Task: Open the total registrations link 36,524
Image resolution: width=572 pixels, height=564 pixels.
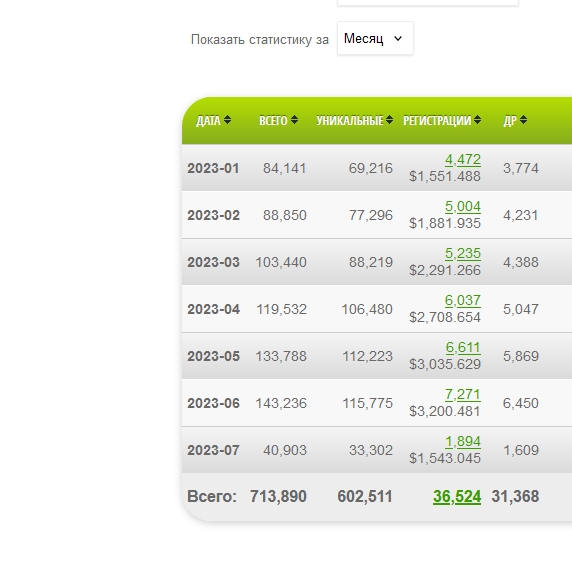Action: click(457, 497)
